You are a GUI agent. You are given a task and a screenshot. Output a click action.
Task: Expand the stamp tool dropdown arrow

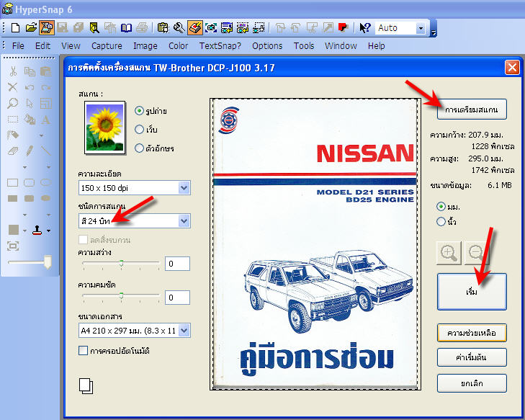pos(49,231)
